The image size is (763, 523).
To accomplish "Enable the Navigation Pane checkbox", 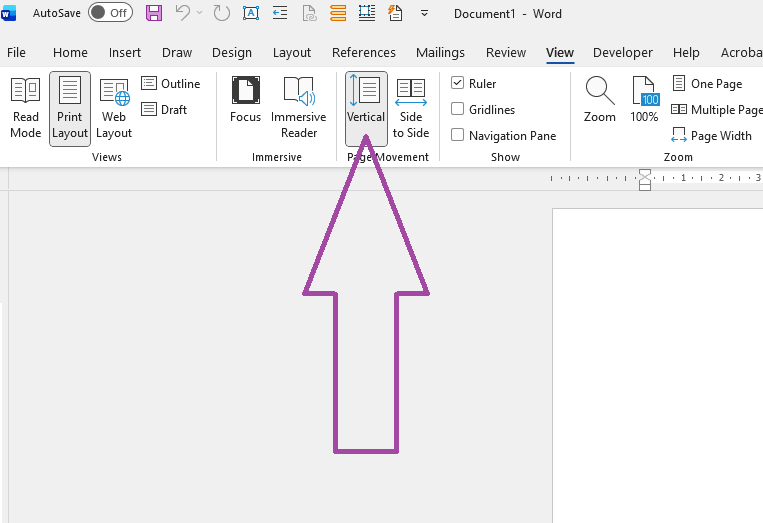I will point(457,135).
